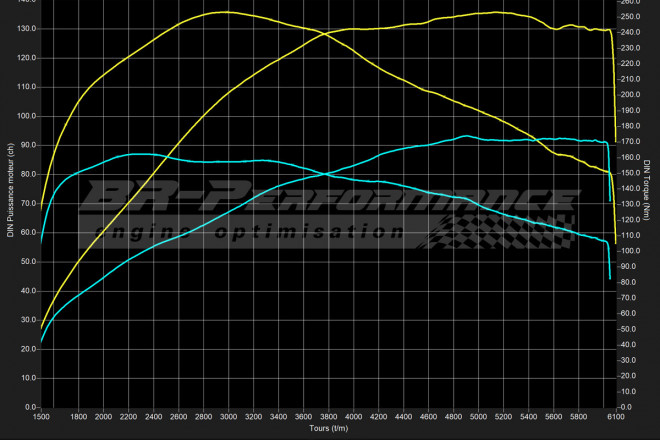Click the 1500 label on the rpm axis
The image size is (660, 440).
(x=42, y=417)
